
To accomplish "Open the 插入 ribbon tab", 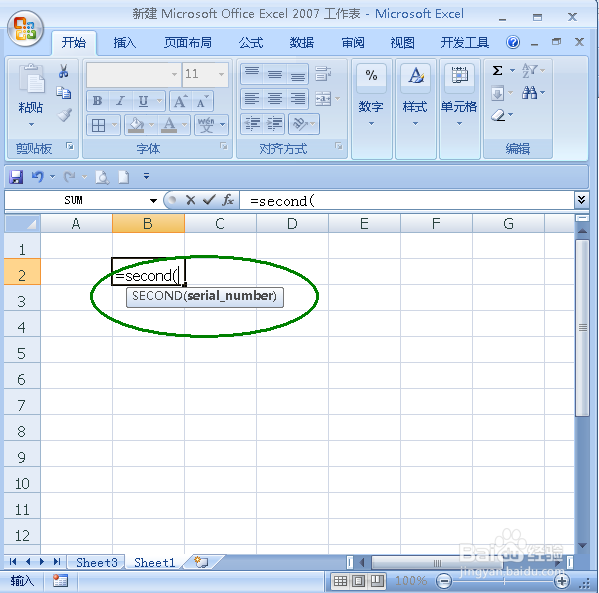I will click(125, 42).
